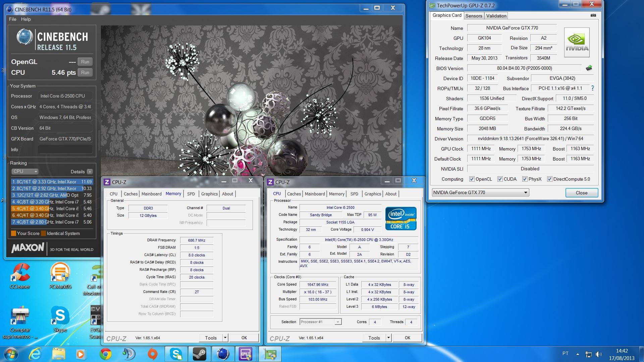This screenshot has height=362, width=644.
Task: Toggle the CUDA checkbox in GPU-Z
Action: pos(500,179)
